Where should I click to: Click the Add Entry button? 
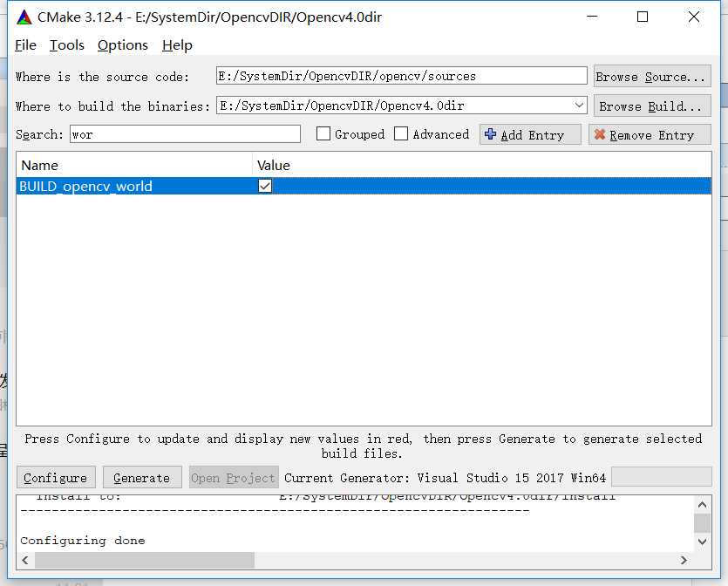pyautogui.click(x=530, y=134)
